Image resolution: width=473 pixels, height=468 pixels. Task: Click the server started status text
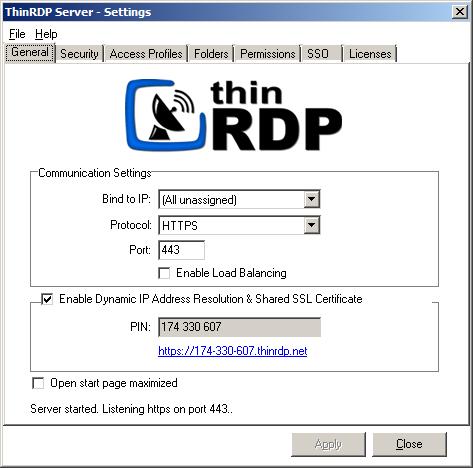tap(131, 409)
